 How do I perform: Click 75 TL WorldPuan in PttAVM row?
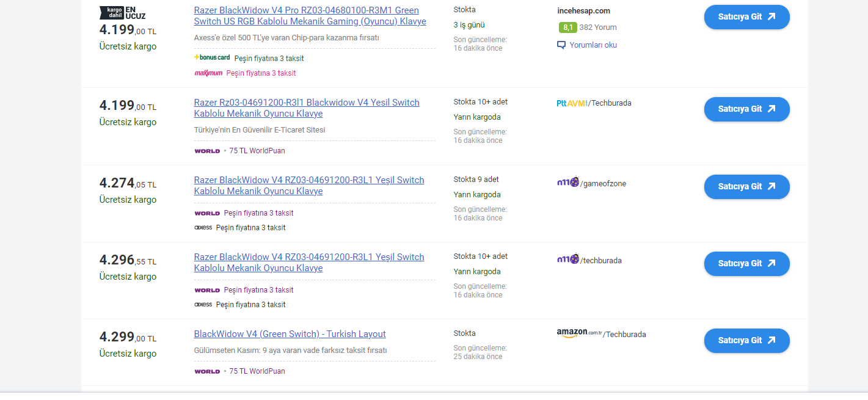257,151
